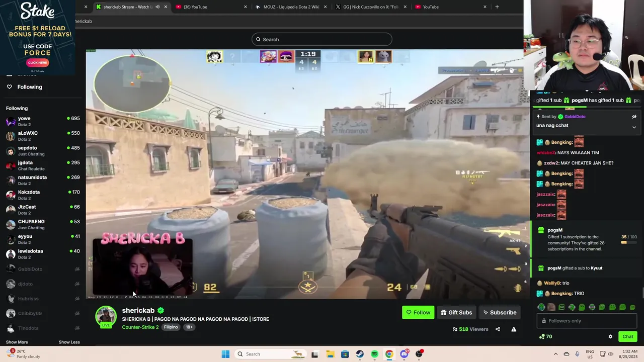Open aLoWXC's channel in Following list
Screen dimensions: 644x362
(43, 136)
